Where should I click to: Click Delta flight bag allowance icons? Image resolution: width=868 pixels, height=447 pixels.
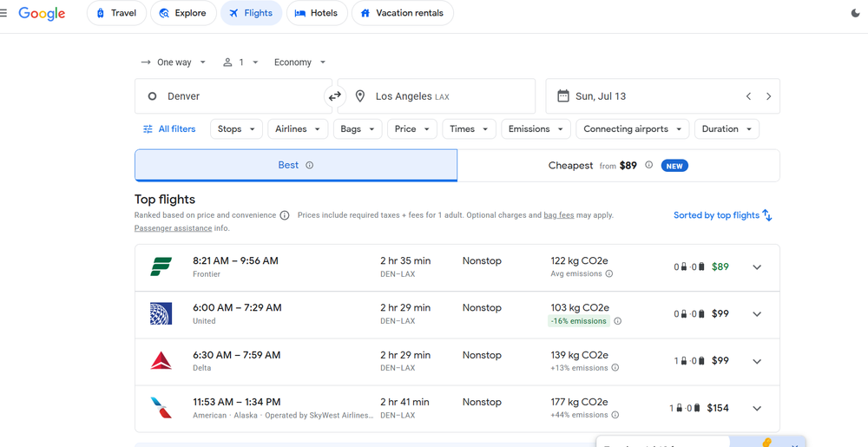[x=689, y=361]
